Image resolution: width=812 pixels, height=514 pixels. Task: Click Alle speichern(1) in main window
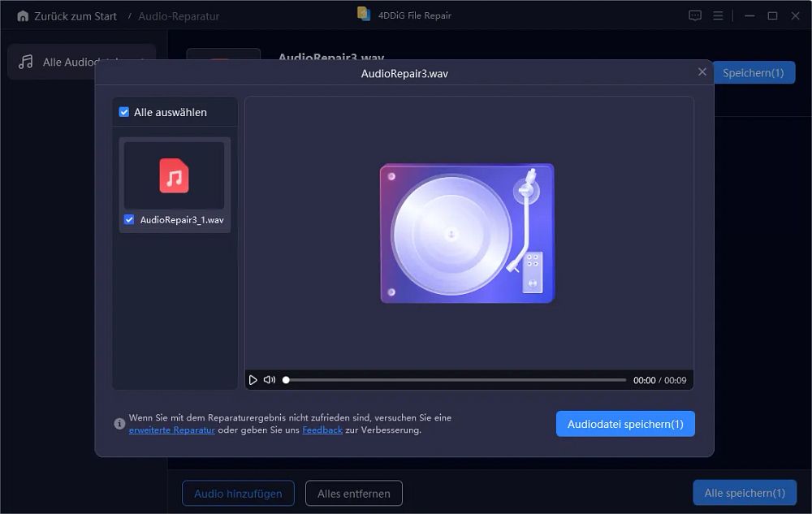pyautogui.click(x=745, y=493)
